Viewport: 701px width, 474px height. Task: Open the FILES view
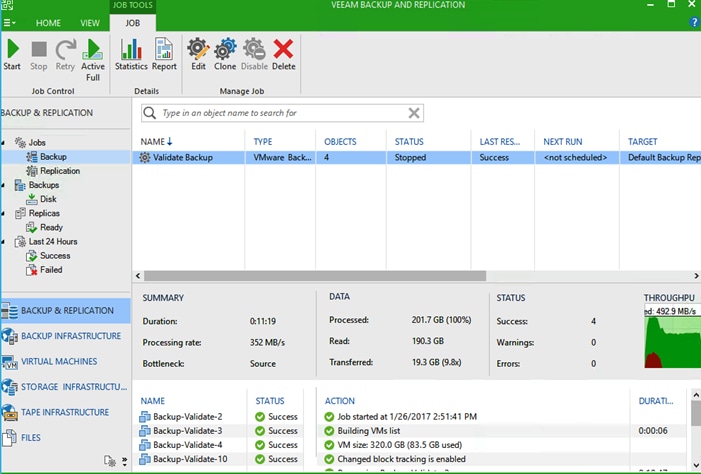coord(66,437)
